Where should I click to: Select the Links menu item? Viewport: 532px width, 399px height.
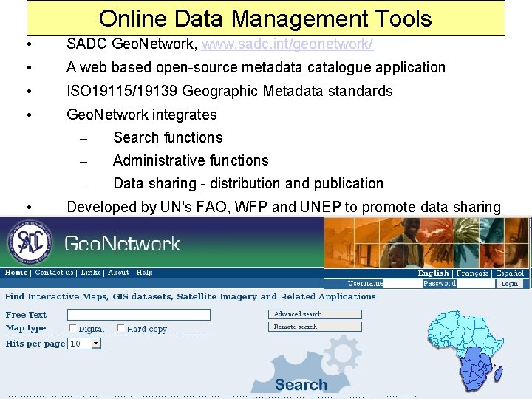point(91,273)
